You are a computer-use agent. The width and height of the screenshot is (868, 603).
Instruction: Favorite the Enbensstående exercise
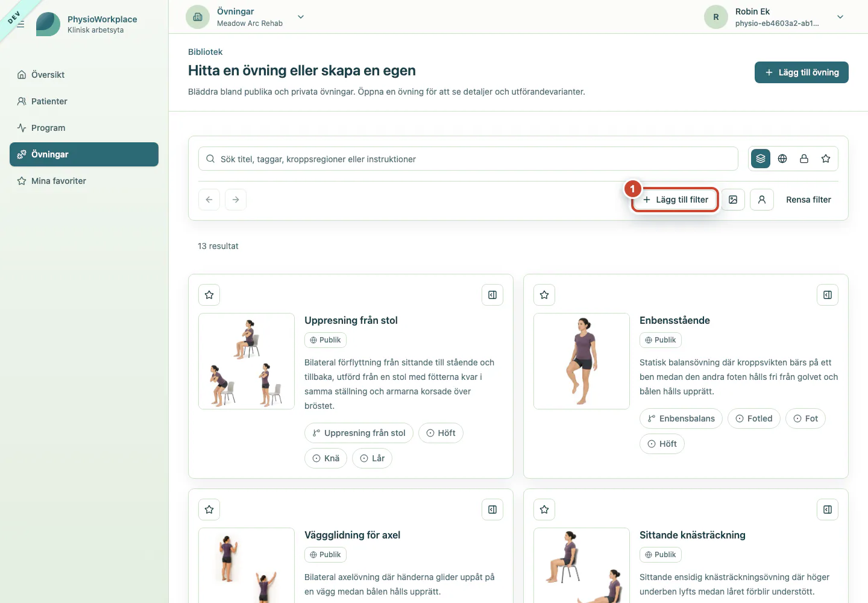point(544,295)
